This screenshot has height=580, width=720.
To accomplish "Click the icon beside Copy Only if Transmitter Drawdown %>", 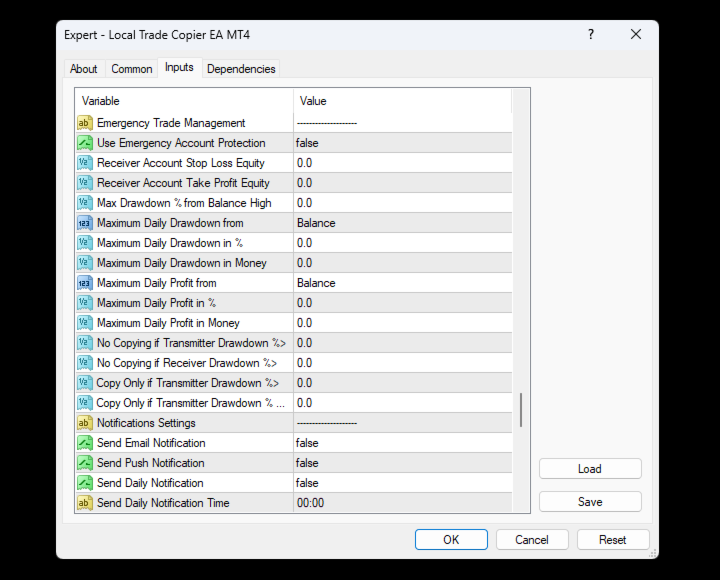I will coord(84,383).
